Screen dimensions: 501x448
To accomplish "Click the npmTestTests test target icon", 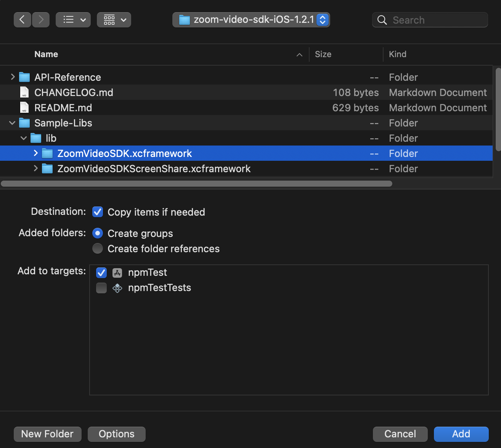I will click(117, 288).
